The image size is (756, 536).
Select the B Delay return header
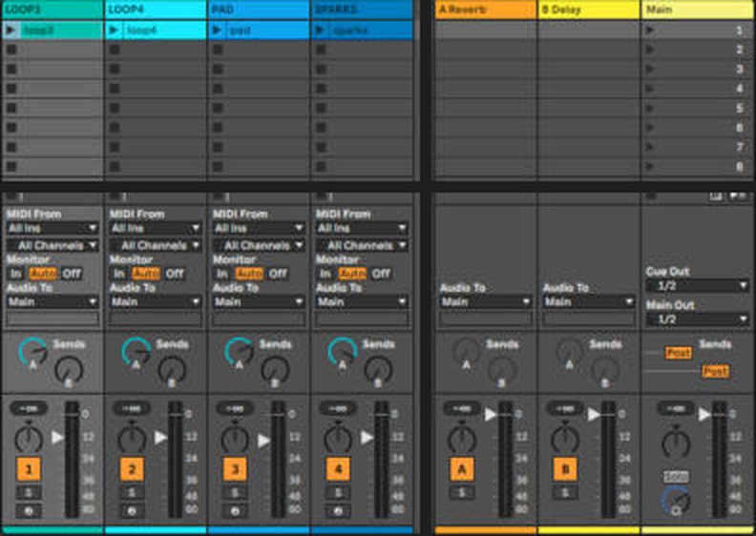click(589, 10)
